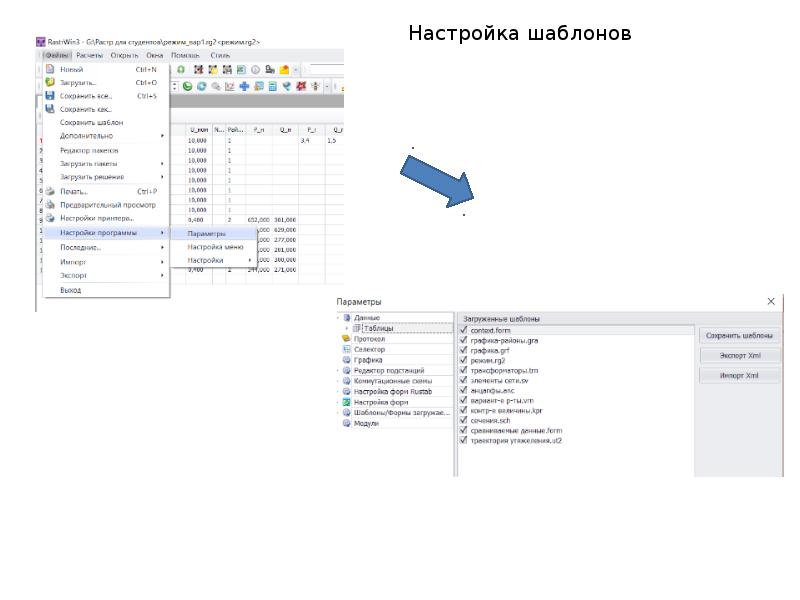This screenshot has width=800, height=600.
Task: Click the Protocol (Протокол) tree icon
Action: [x=346, y=339]
